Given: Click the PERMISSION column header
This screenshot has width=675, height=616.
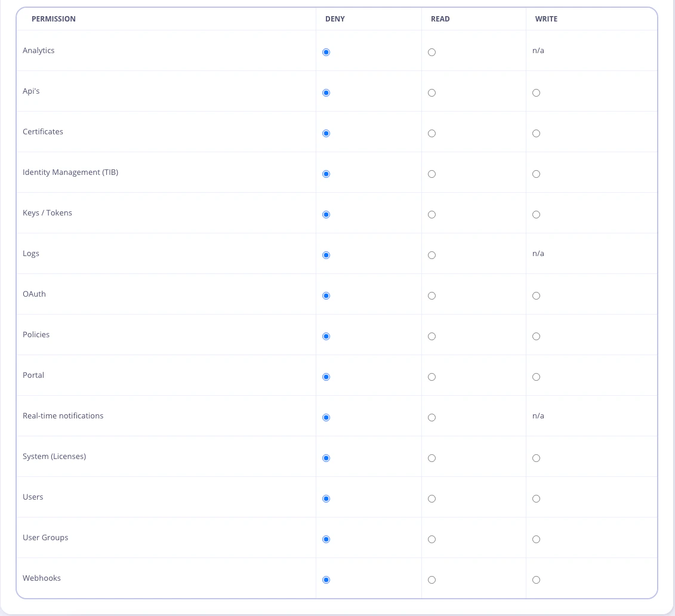Looking at the screenshot, I should [54, 19].
